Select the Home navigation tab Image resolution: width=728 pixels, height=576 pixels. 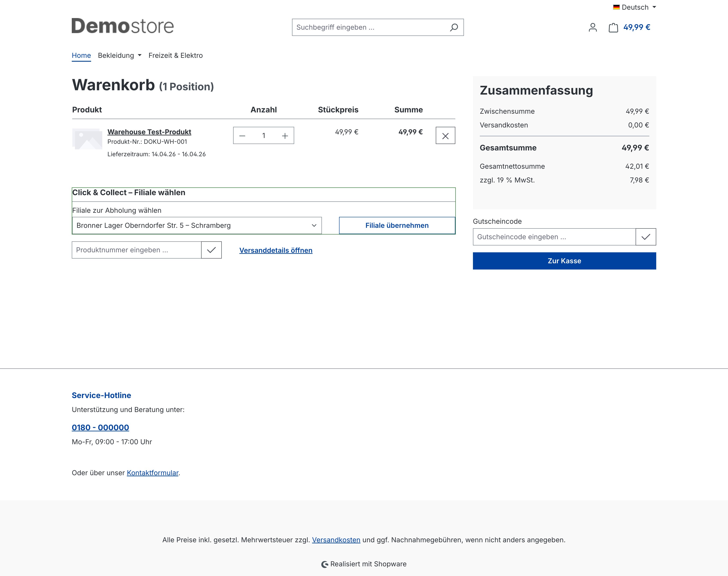(x=81, y=55)
